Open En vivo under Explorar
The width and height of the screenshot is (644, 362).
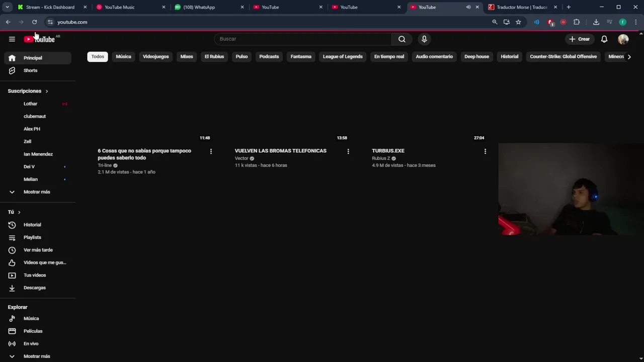coord(38,343)
